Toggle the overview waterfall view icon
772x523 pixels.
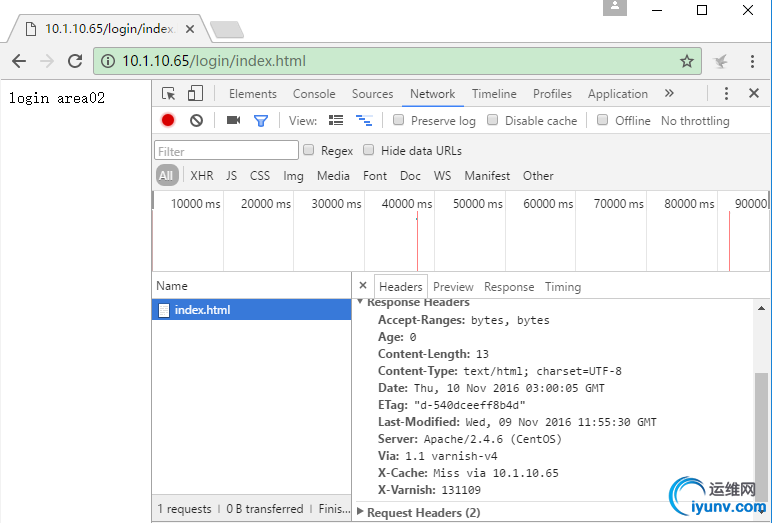pyautogui.click(x=364, y=120)
